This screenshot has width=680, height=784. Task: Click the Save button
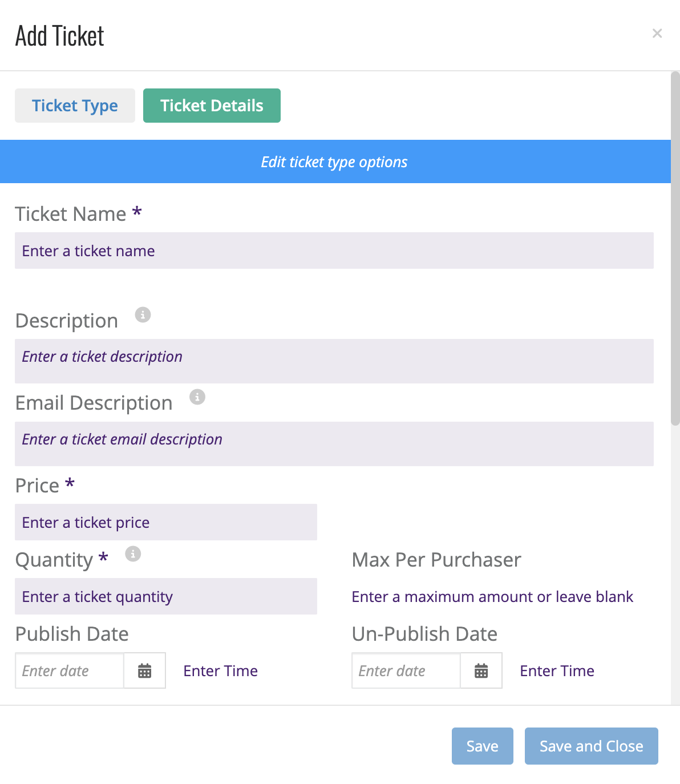click(483, 746)
